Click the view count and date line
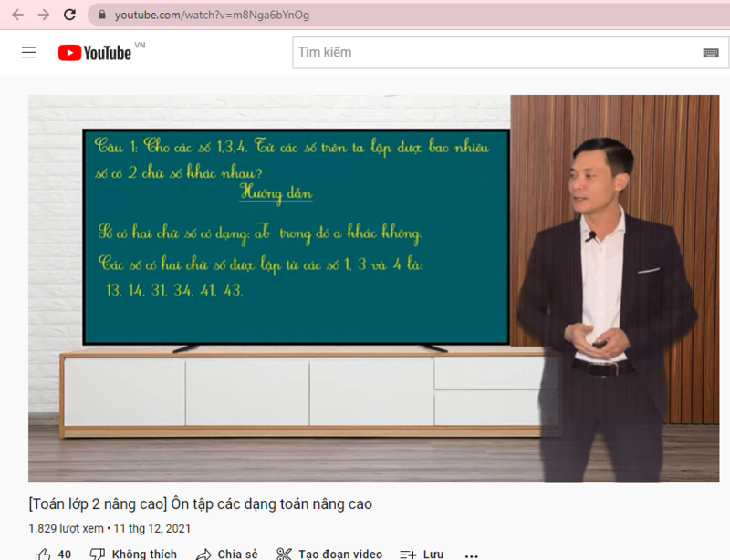 point(109,528)
